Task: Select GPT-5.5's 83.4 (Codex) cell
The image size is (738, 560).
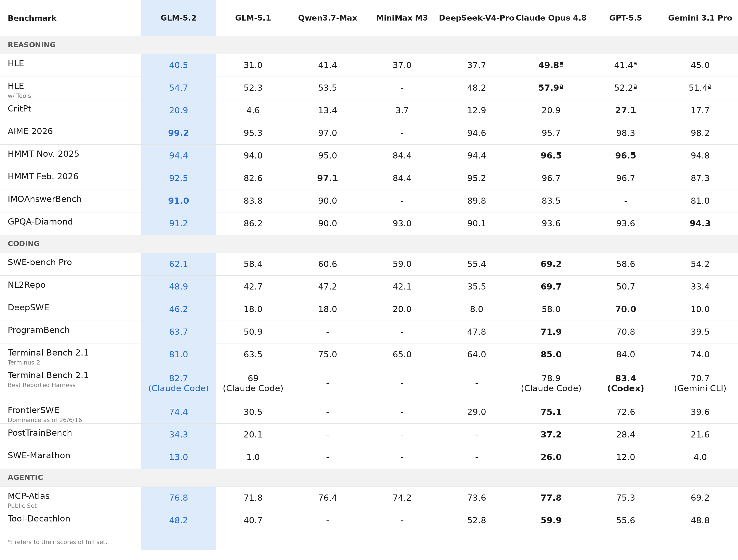Action: tap(625, 384)
